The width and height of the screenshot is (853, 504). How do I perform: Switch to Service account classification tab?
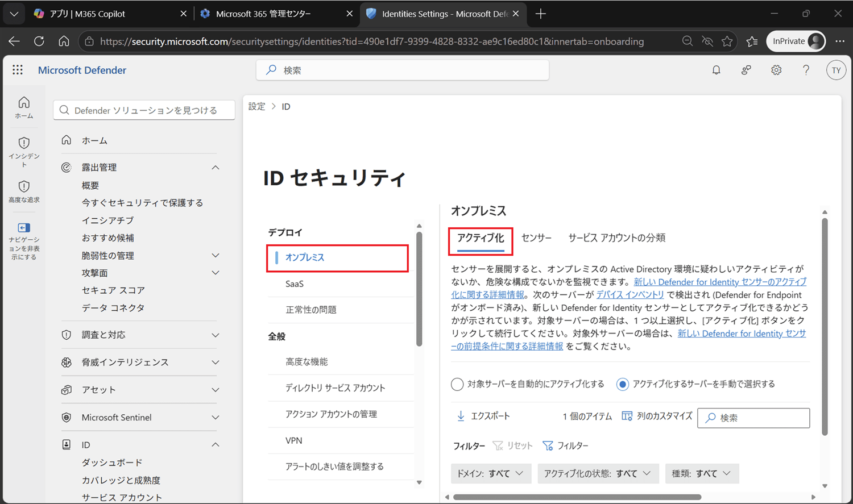pyautogui.click(x=617, y=238)
